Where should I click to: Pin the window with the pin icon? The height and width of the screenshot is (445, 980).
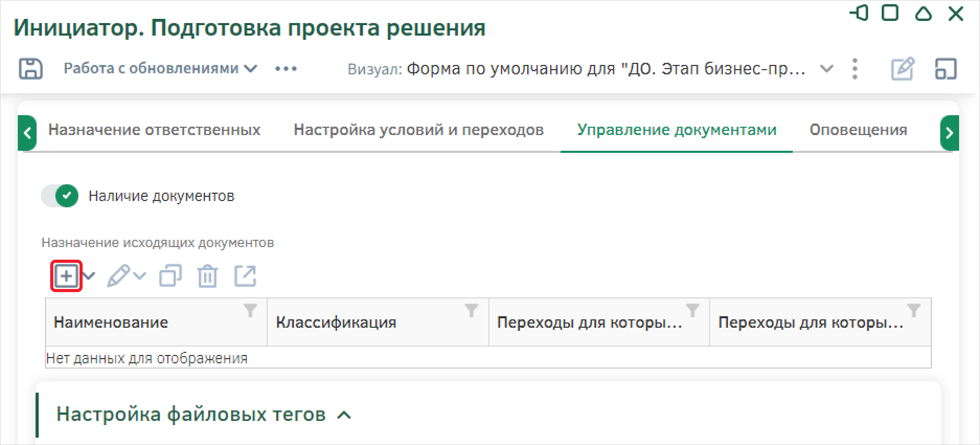859,13
